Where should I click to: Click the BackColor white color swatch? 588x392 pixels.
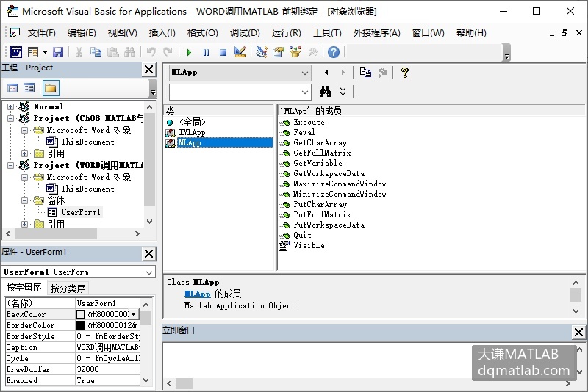pyautogui.click(x=80, y=314)
